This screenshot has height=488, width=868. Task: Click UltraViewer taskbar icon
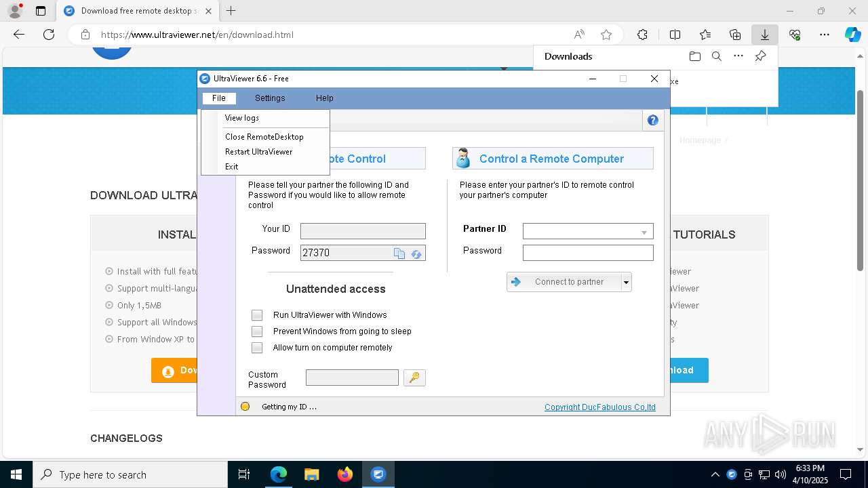(x=378, y=474)
